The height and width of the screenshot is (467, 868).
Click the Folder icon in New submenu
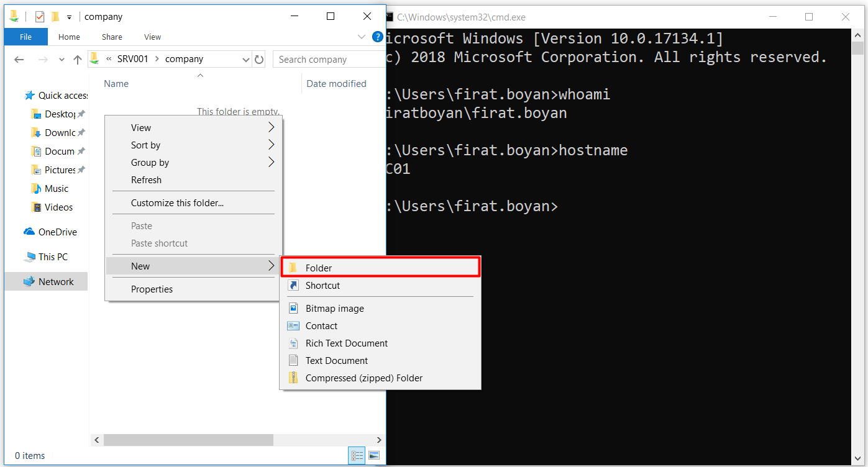pos(293,268)
